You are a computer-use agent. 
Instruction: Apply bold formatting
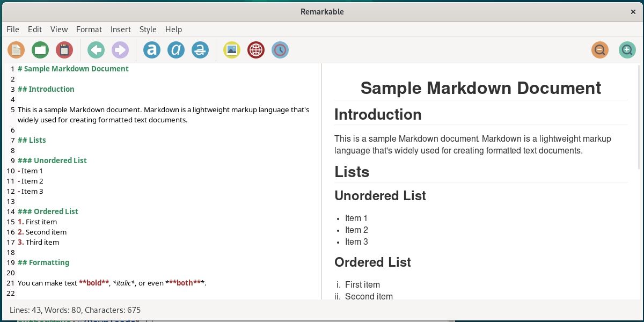[x=151, y=50]
